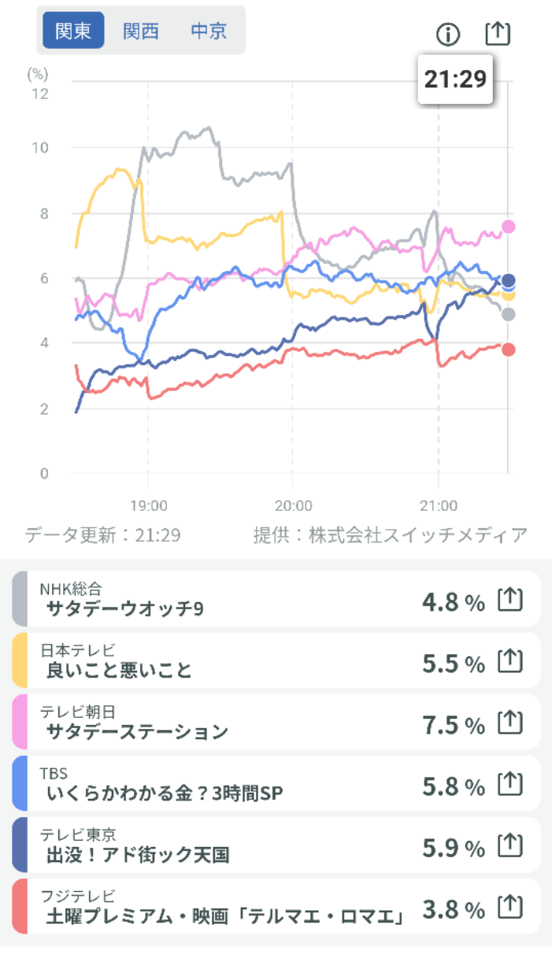
Task: Click the 19:00 marker on time axis
Action: coord(148,505)
